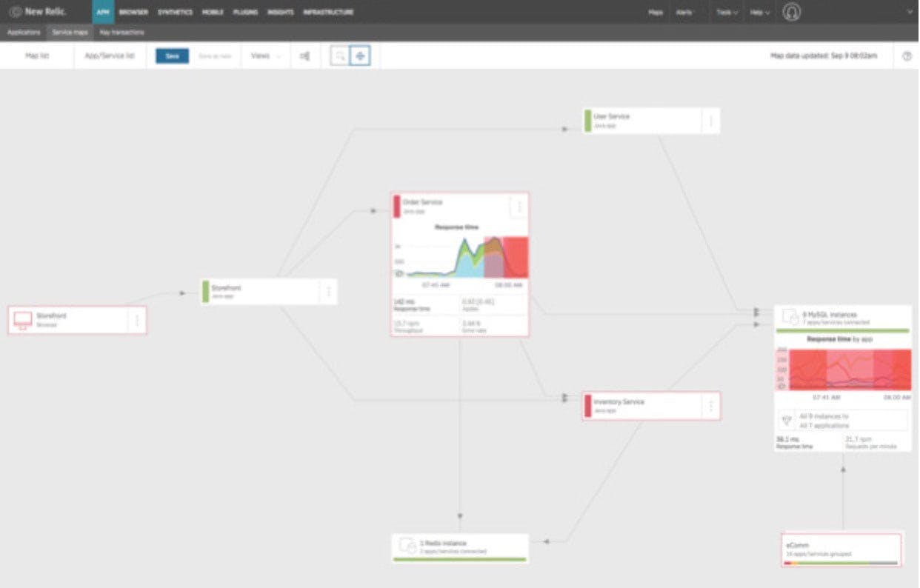Click the Map data updated timestamp
This screenshot has width=920, height=588.
(824, 56)
